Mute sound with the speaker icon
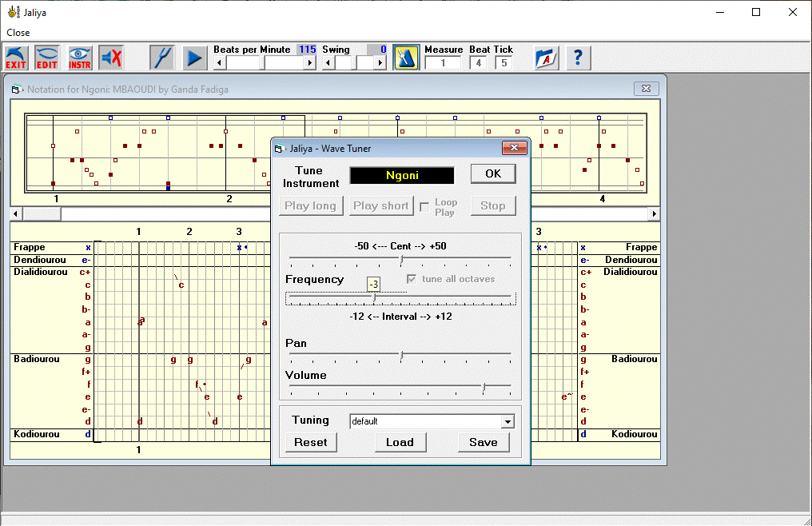Viewport: 812px width, 526px height. coord(111,58)
